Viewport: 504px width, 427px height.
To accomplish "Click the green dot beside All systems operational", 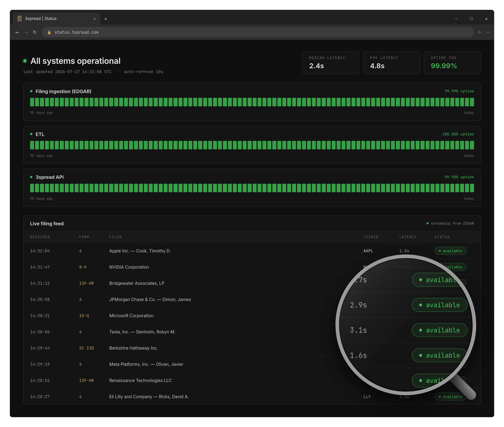I will click(x=25, y=61).
